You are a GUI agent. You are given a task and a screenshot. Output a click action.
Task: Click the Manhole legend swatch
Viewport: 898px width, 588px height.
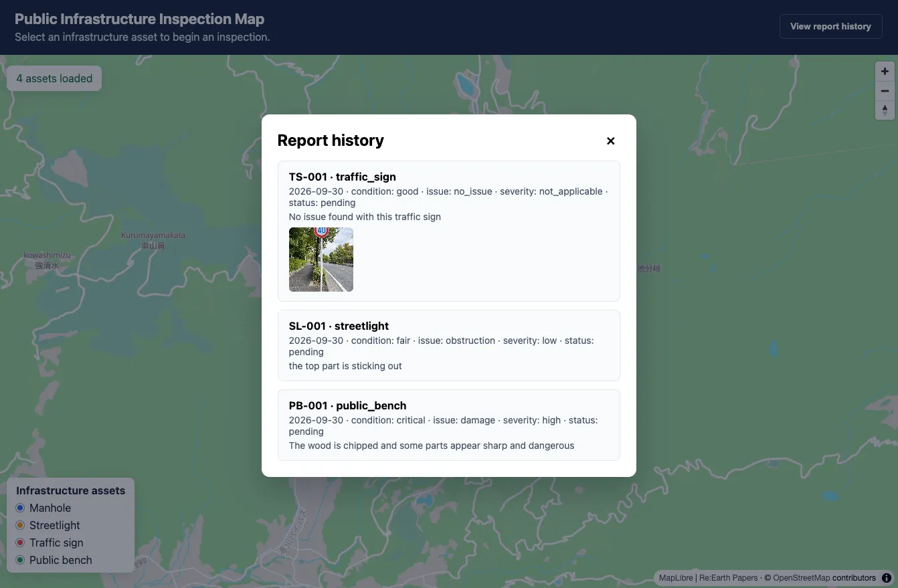pyautogui.click(x=20, y=508)
